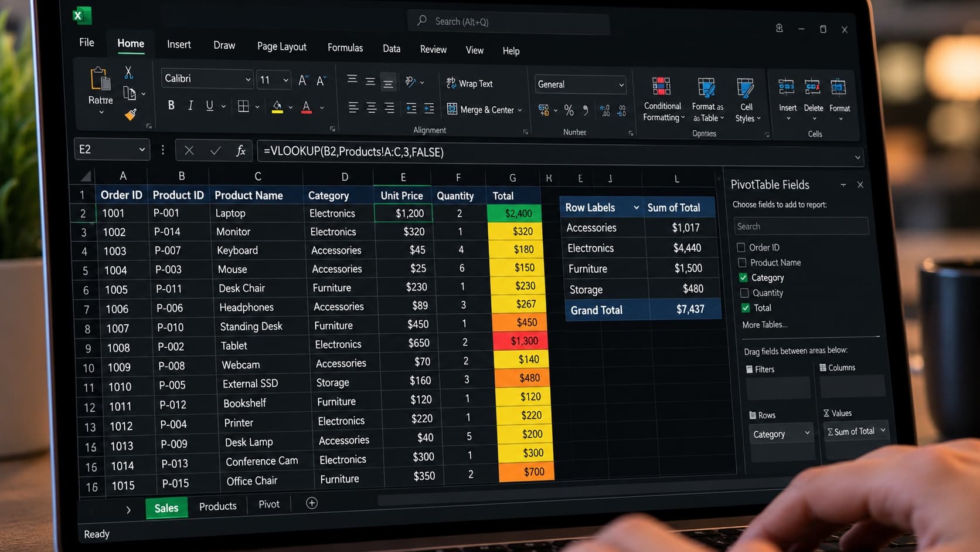Open the File menu

[87, 42]
